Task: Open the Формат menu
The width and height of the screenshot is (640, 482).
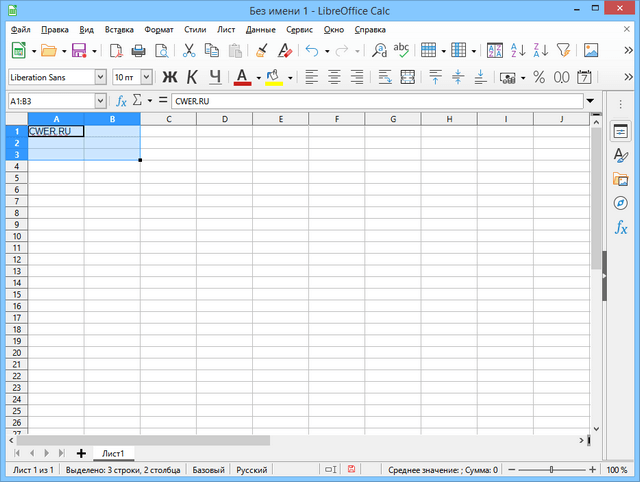Action: 158,29
